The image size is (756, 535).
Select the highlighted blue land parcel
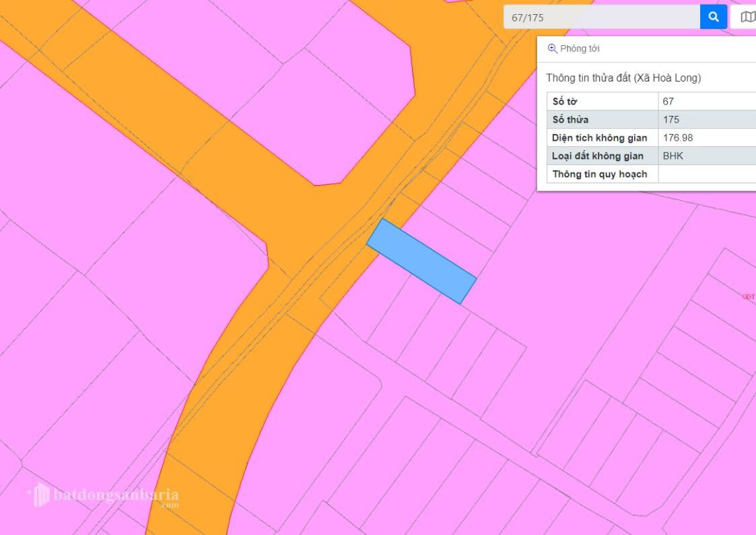click(x=421, y=261)
